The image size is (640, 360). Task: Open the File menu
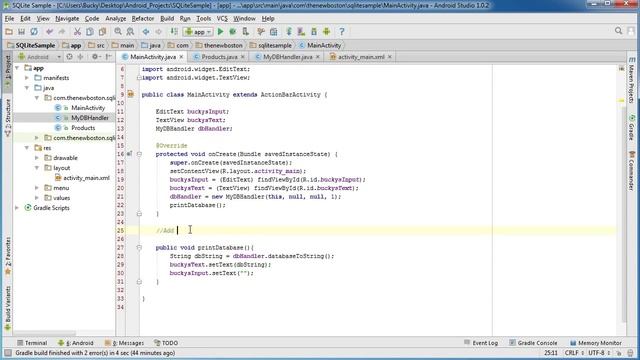[x=9, y=19]
